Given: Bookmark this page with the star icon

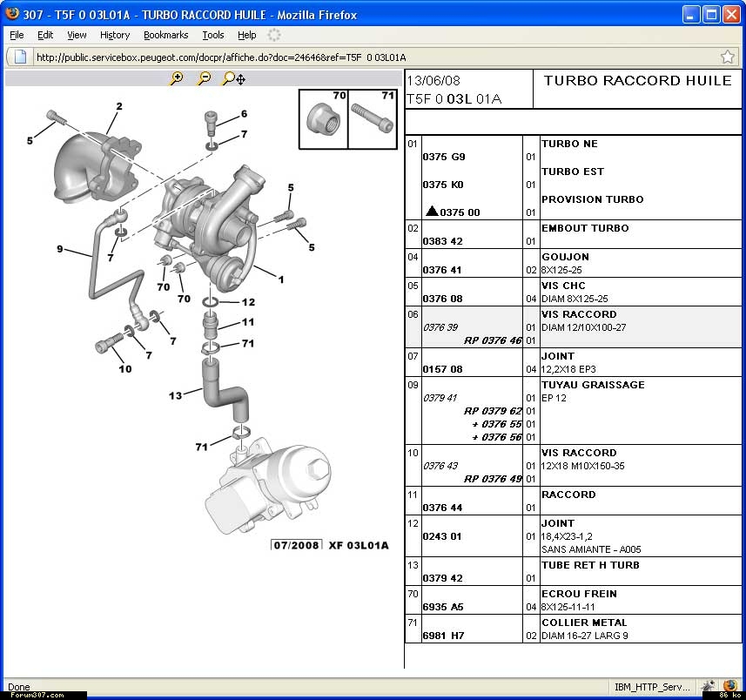Looking at the screenshot, I should pyautogui.click(x=728, y=57).
